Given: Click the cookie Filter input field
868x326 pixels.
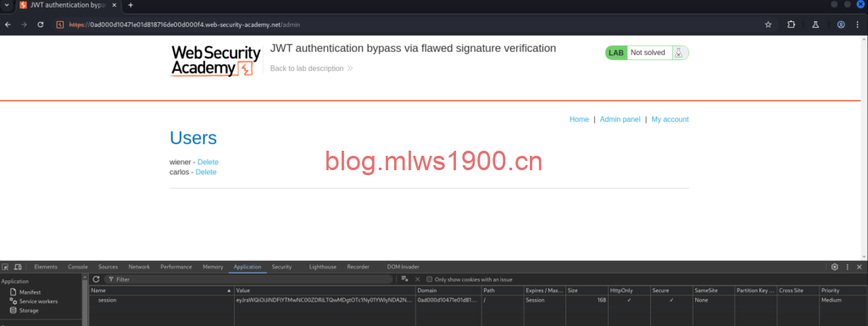Looking at the screenshot, I should [249, 279].
